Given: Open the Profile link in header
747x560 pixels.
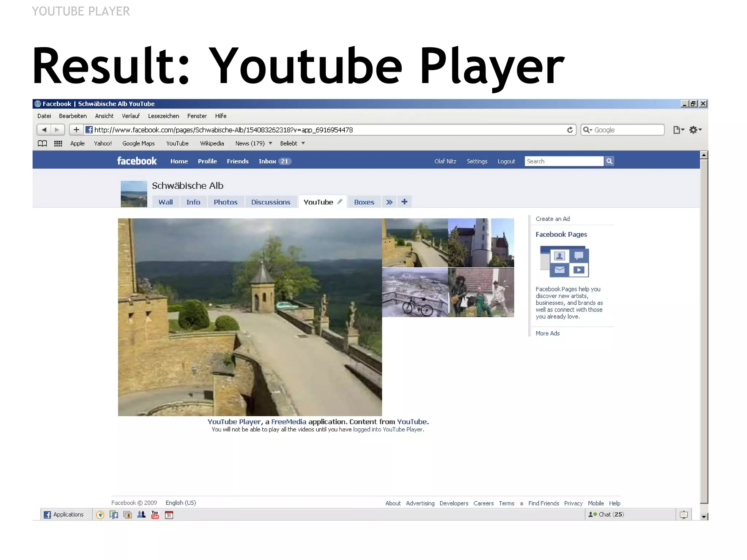Looking at the screenshot, I should pyautogui.click(x=207, y=161).
